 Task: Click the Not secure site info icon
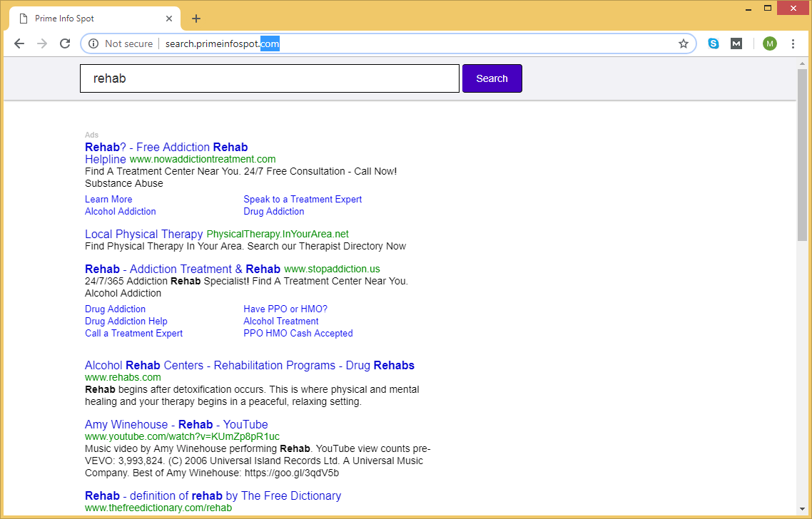[93, 43]
